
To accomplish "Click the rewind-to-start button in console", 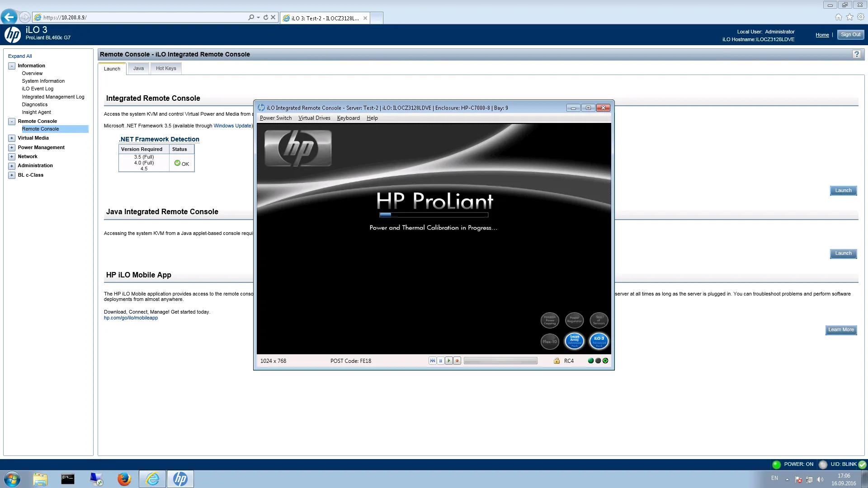I will click(433, 361).
